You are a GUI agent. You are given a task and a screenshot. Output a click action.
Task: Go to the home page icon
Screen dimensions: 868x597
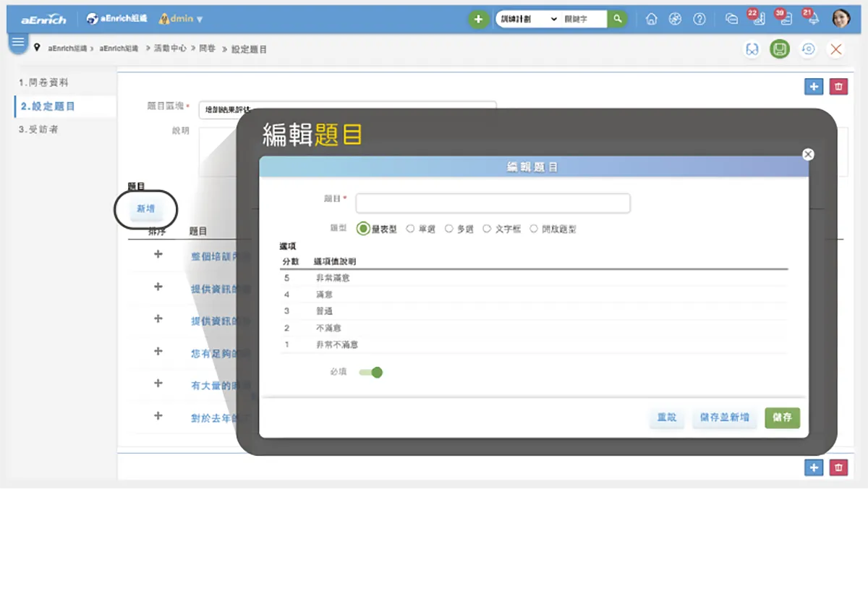point(651,20)
